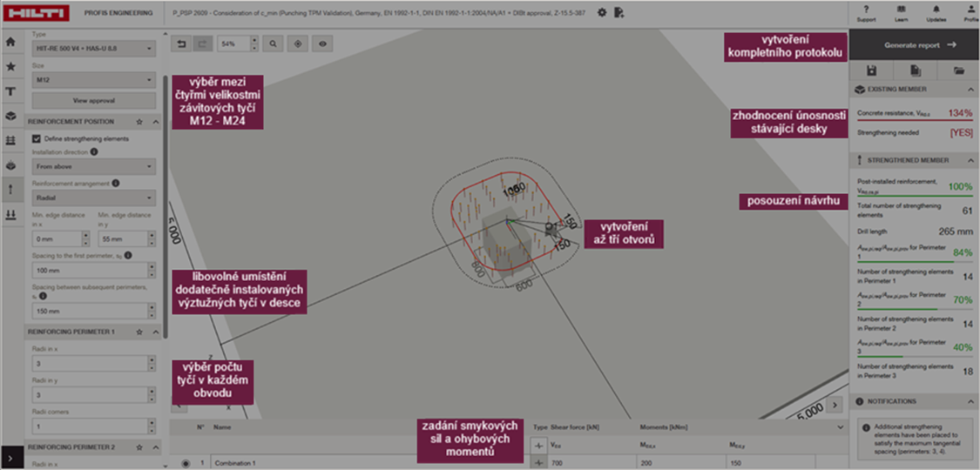980x470 pixels.
Task: Click the magnifier zoom tool
Action: [x=274, y=44]
